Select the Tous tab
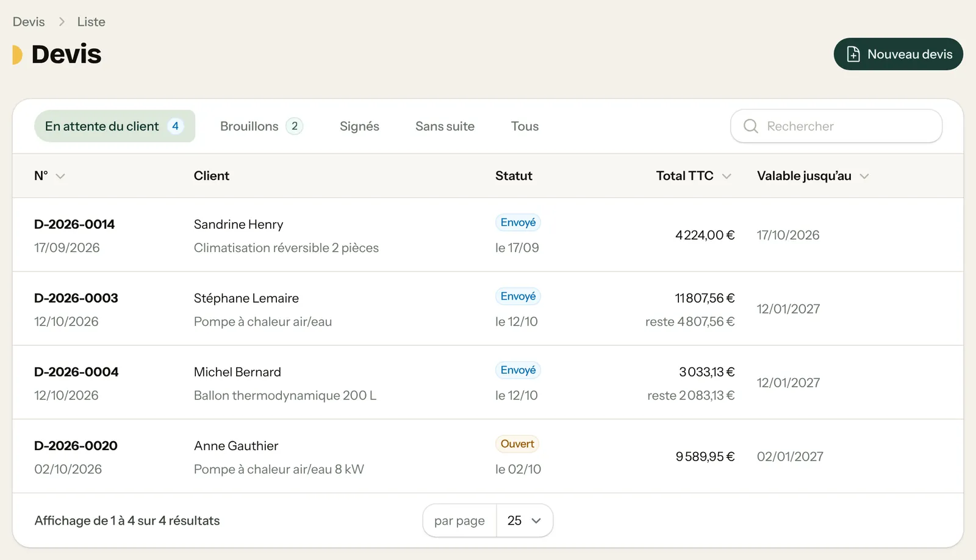The image size is (976, 560). (525, 126)
